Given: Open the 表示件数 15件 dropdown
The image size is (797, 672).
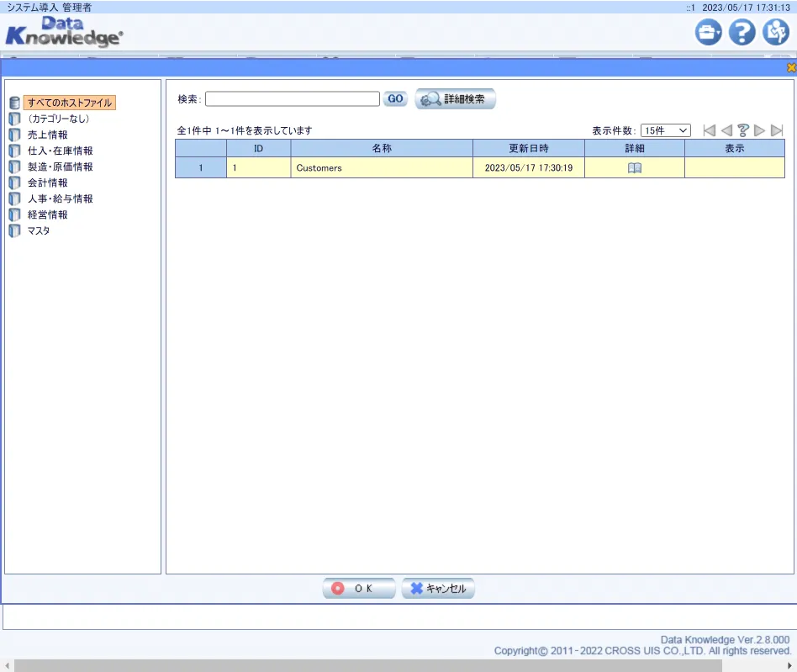Looking at the screenshot, I should tap(665, 130).
